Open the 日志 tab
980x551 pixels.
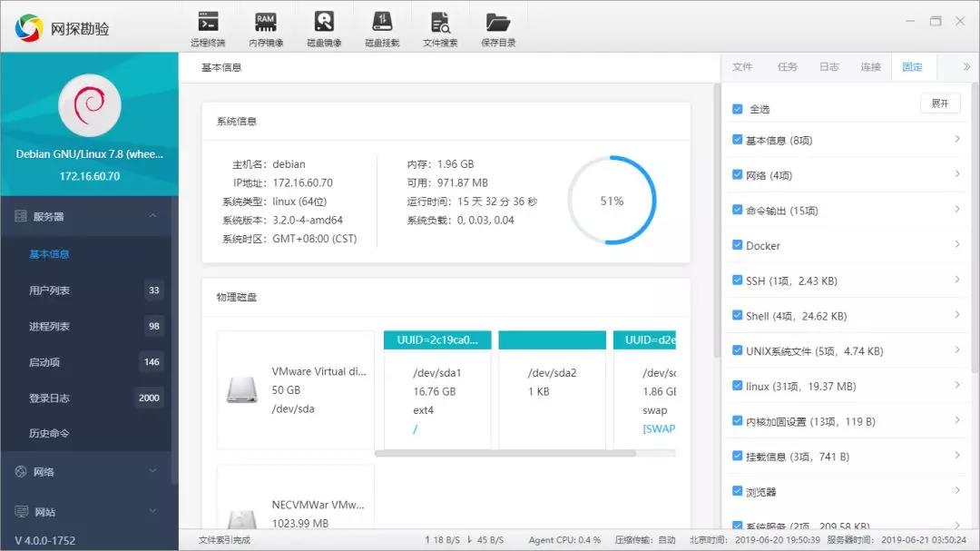click(828, 66)
